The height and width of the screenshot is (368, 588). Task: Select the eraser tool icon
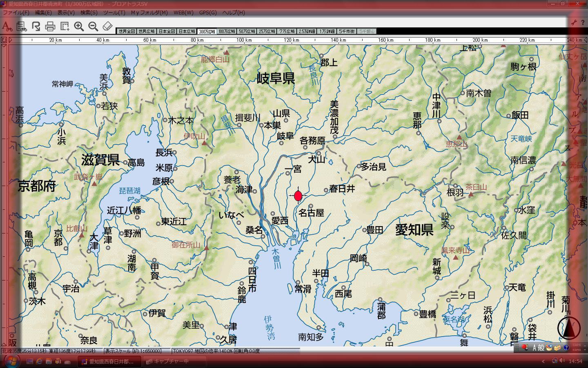(x=107, y=27)
